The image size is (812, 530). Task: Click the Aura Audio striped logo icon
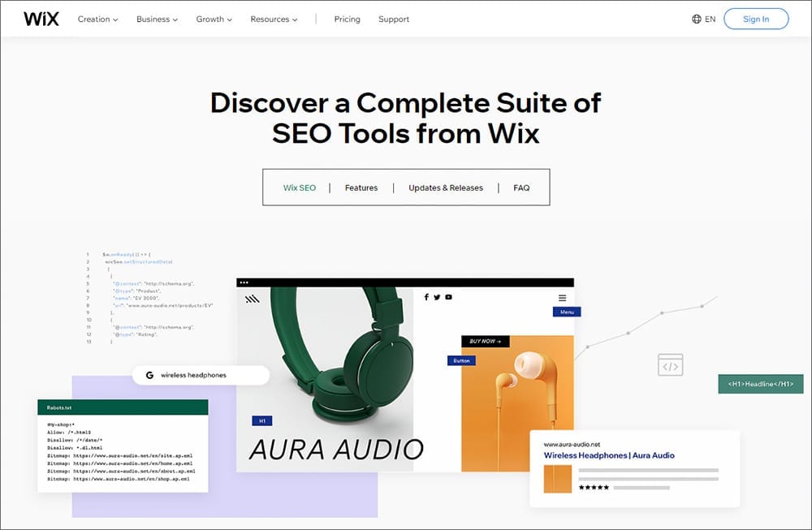pos(253,299)
